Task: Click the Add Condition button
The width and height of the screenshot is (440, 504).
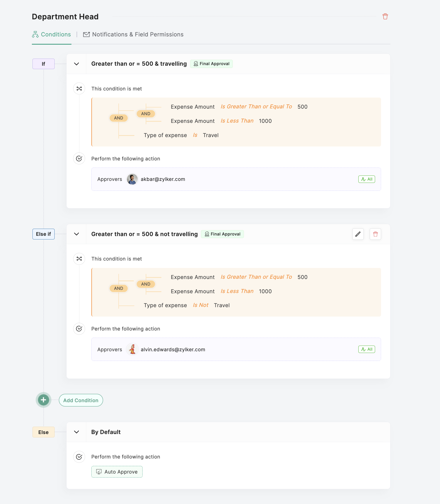Action: (81, 400)
